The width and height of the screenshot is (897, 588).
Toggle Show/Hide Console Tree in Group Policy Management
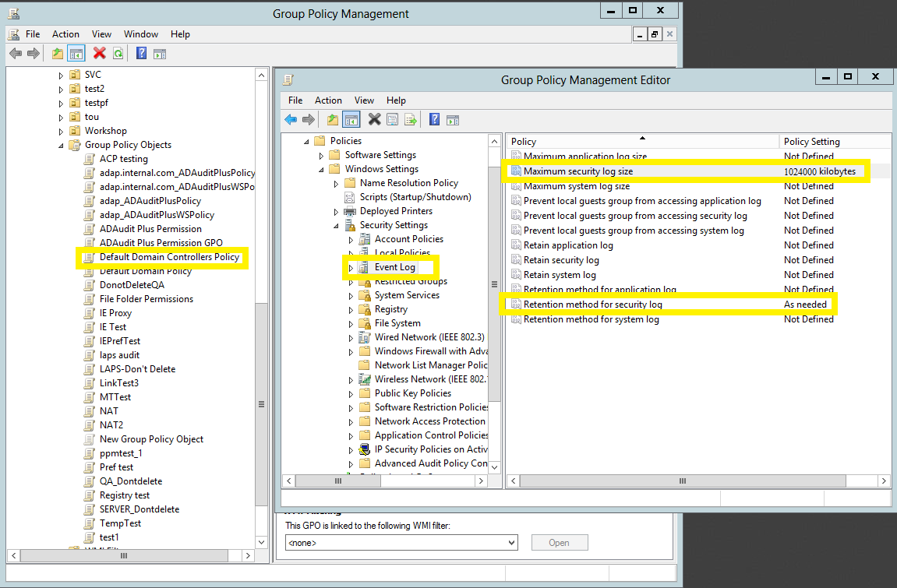pos(76,53)
